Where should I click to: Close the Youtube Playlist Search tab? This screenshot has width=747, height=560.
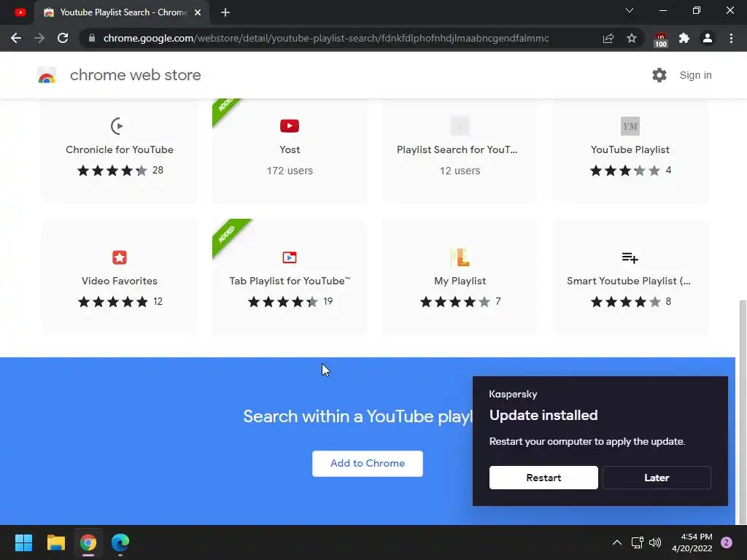[x=198, y=12]
